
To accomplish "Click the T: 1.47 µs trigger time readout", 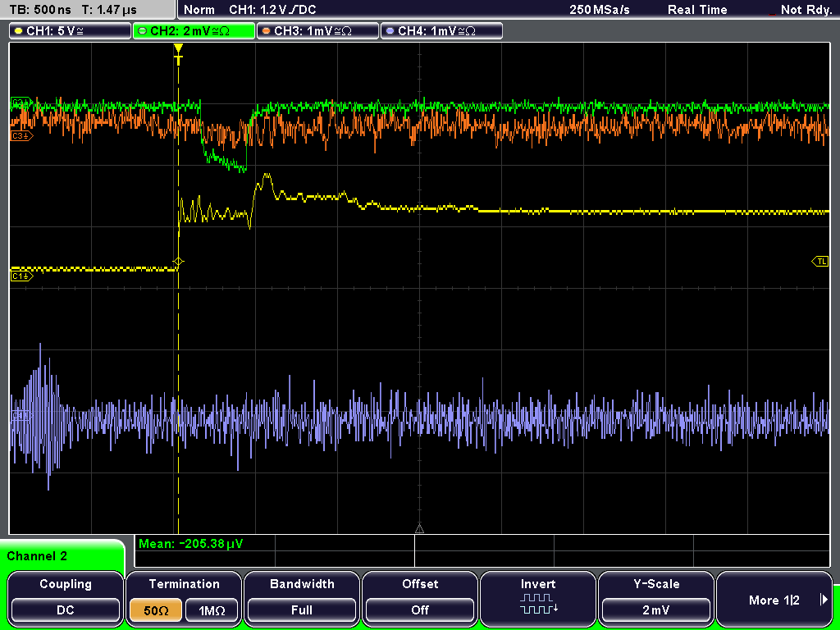I will tap(109, 10).
